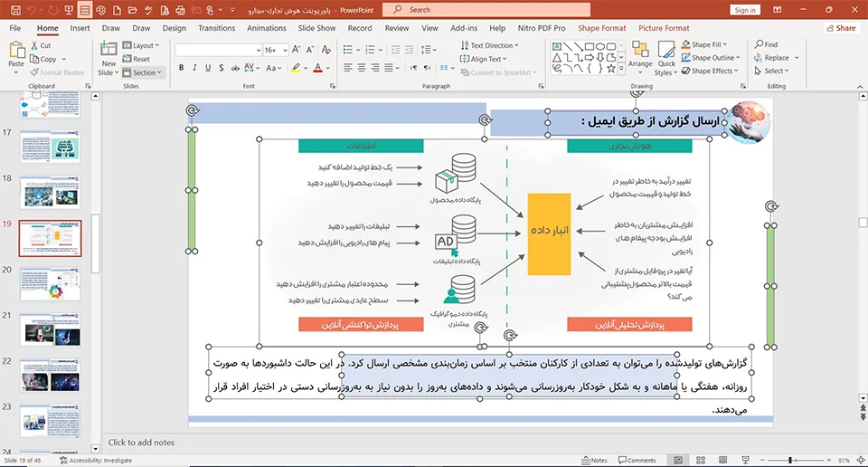Create a new blank file icon
Image resolution: width=868 pixels, height=467 pixels.
click(x=117, y=10)
